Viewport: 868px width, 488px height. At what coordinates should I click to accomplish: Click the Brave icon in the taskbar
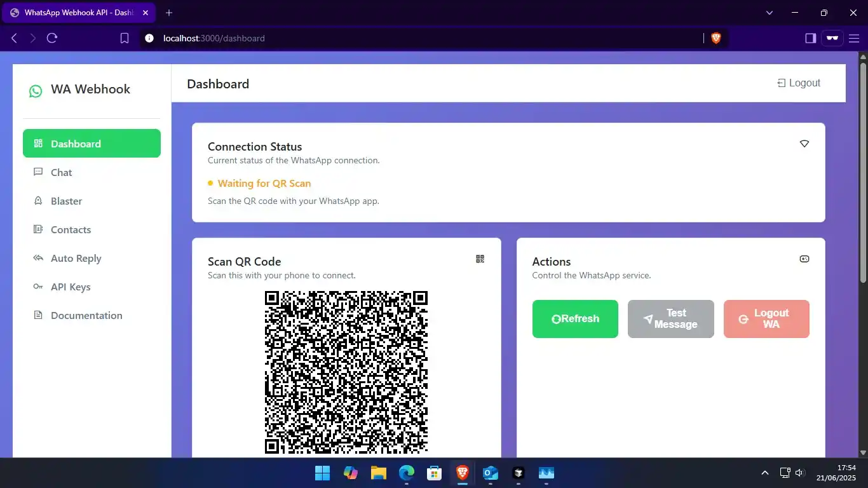tap(463, 473)
